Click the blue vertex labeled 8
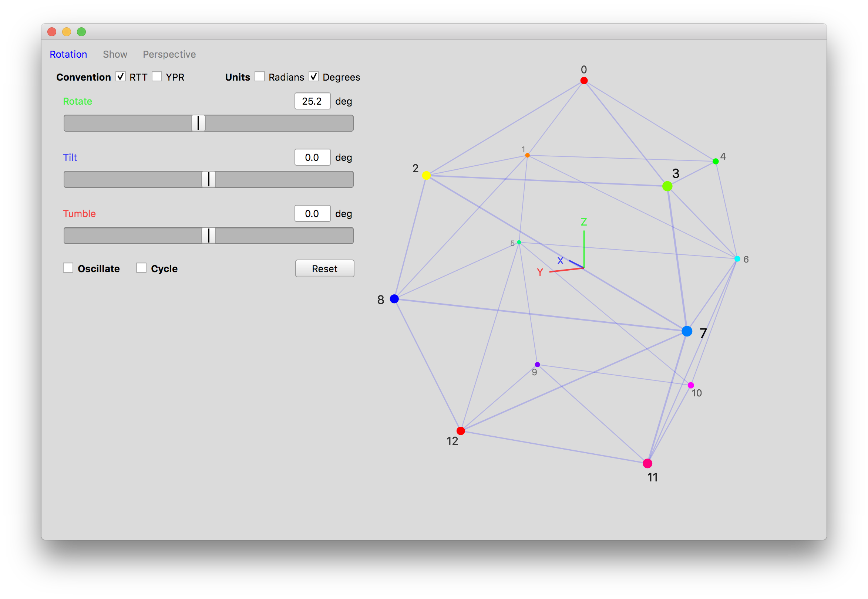This screenshot has width=868, height=599. click(x=394, y=299)
